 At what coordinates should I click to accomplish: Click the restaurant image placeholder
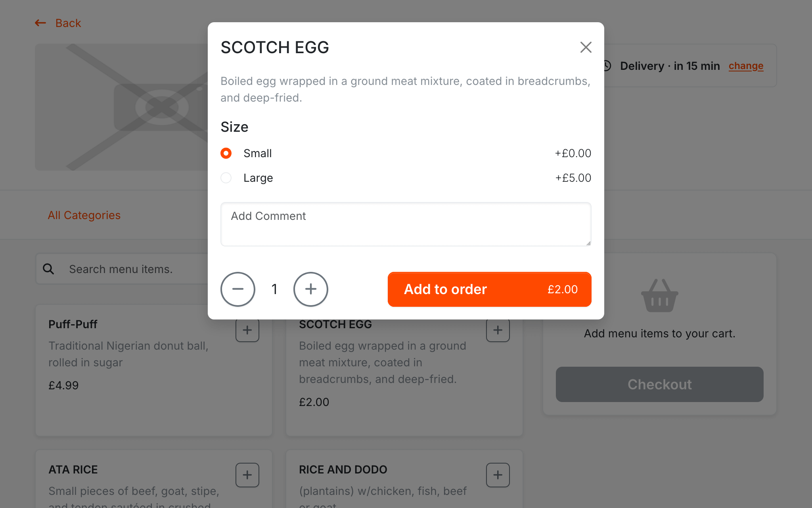point(119,107)
